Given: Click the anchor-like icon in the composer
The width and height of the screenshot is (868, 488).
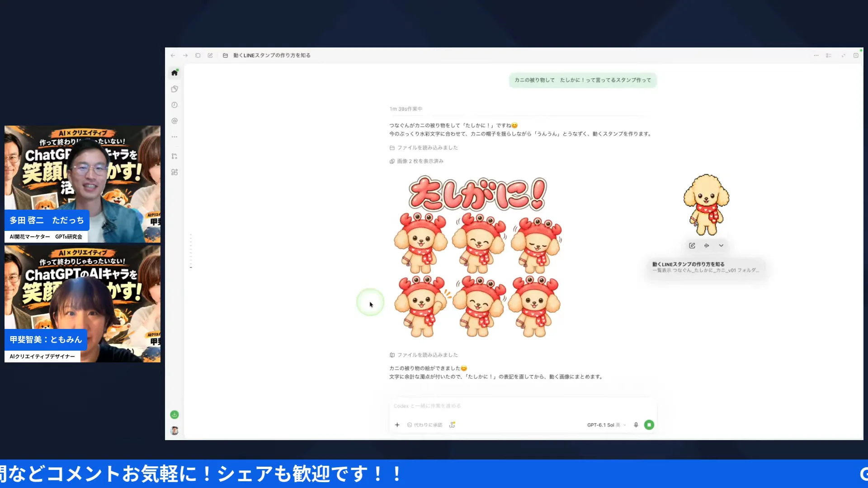Looking at the screenshot, I should pyautogui.click(x=452, y=425).
